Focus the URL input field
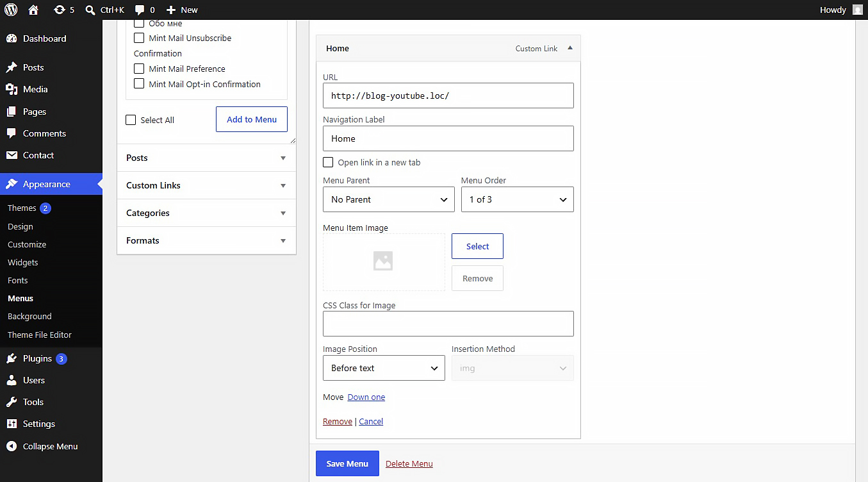Screen dimensions: 868x482 coord(448,96)
